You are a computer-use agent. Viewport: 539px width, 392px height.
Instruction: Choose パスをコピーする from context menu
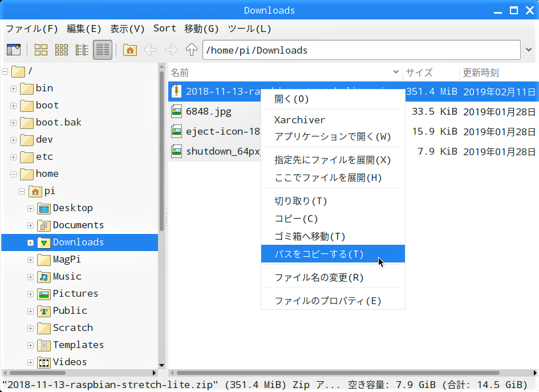click(319, 254)
